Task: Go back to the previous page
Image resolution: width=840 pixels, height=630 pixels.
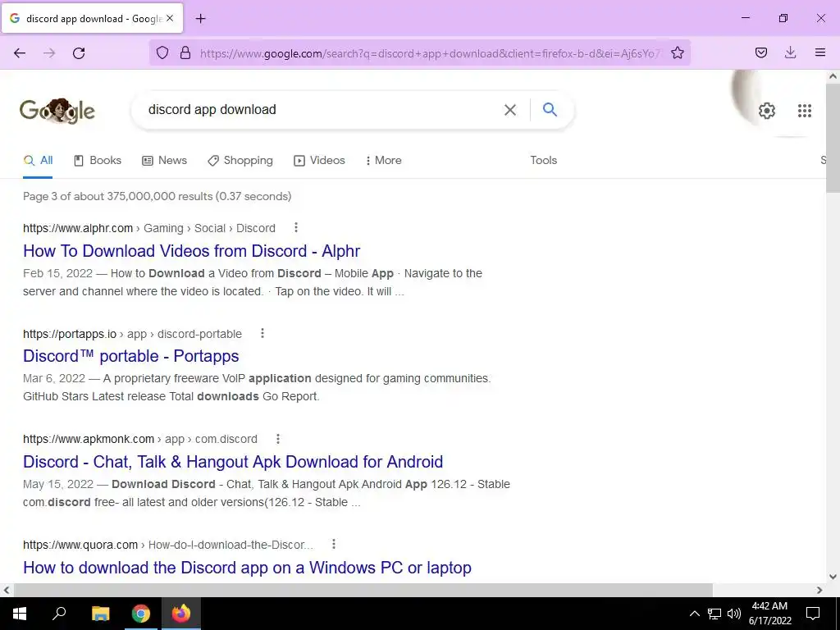Action: 20,52
